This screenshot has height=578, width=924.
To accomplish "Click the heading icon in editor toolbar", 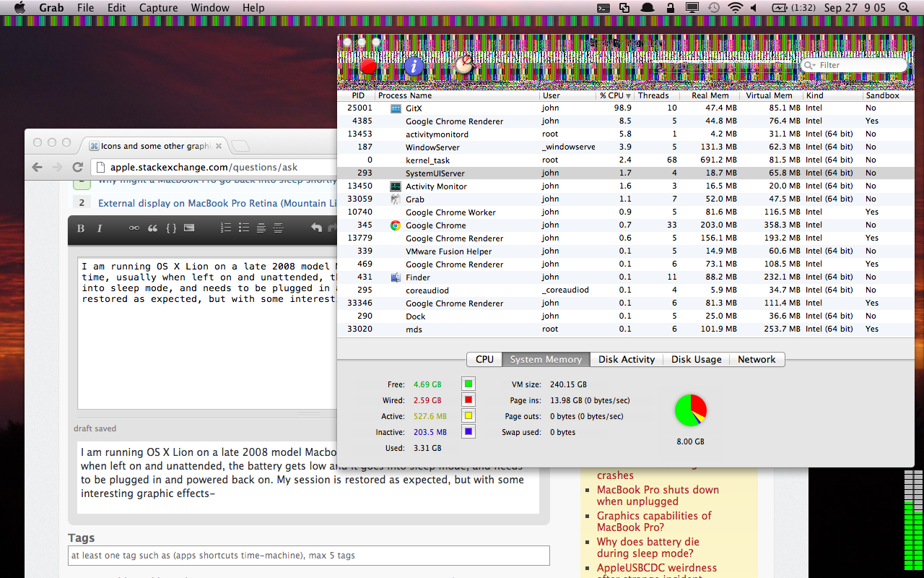I will pyautogui.click(x=261, y=228).
